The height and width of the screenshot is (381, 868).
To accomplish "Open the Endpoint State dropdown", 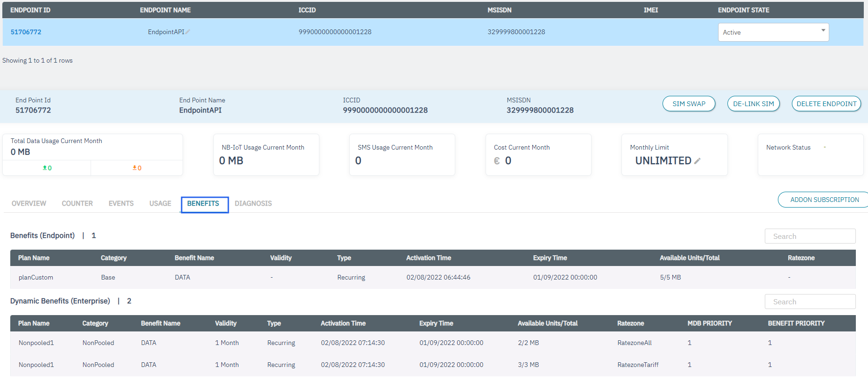I will point(773,32).
